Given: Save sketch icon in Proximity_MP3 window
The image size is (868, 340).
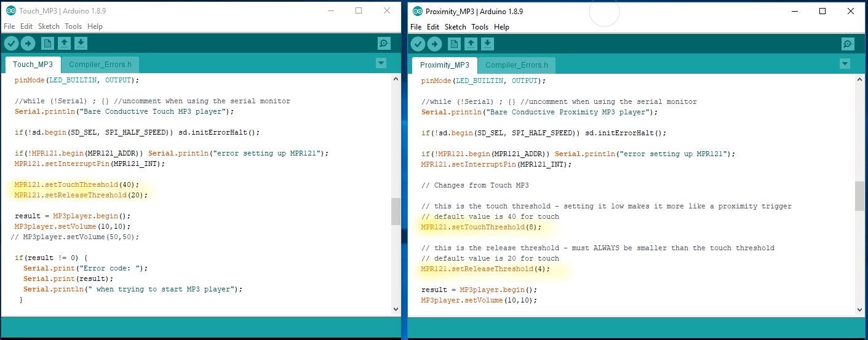Looking at the screenshot, I should tap(488, 44).
